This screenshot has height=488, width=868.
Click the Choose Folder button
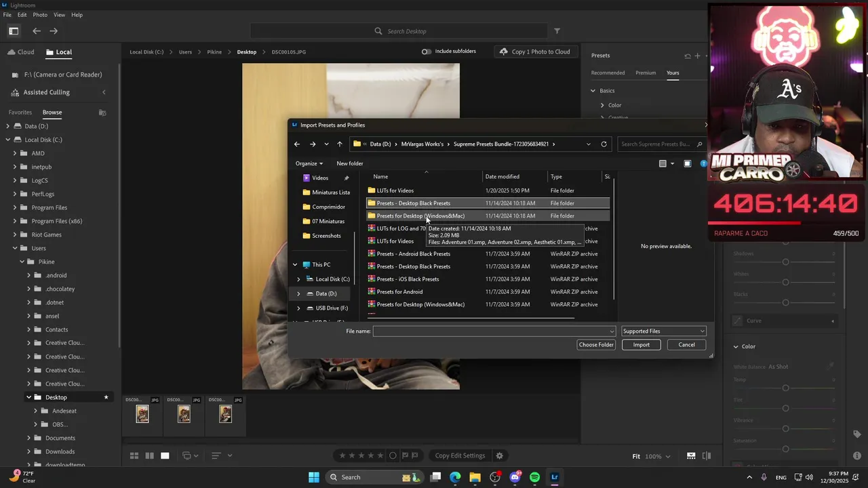pos(596,345)
